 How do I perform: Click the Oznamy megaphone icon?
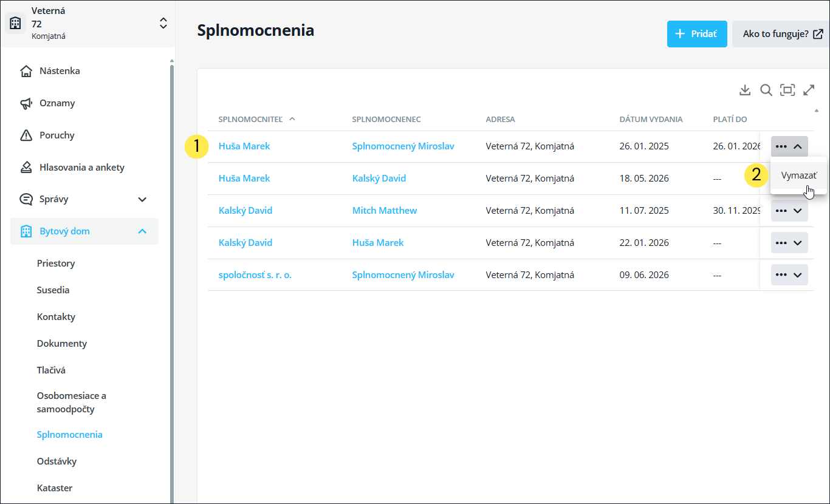point(26,103)
